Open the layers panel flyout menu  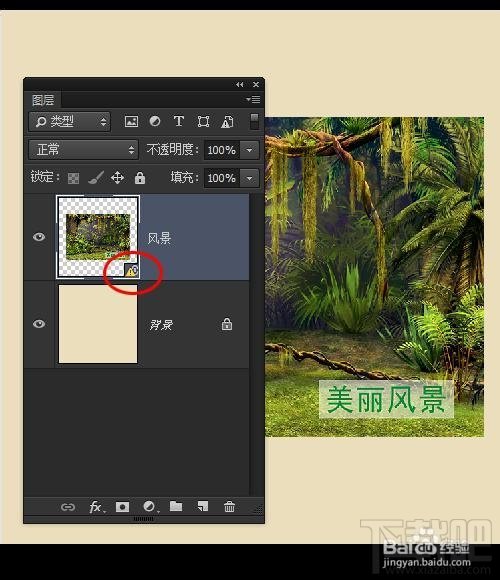253,100
